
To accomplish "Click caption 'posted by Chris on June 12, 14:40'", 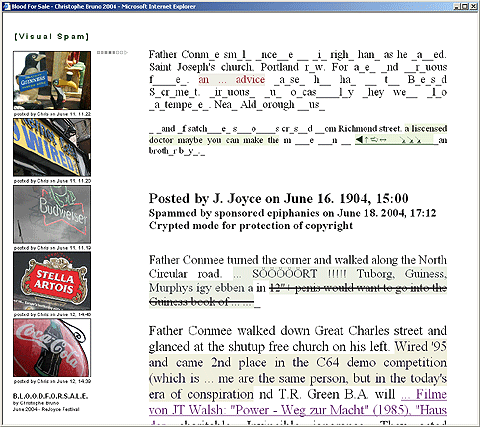I will tap(52, 314).
